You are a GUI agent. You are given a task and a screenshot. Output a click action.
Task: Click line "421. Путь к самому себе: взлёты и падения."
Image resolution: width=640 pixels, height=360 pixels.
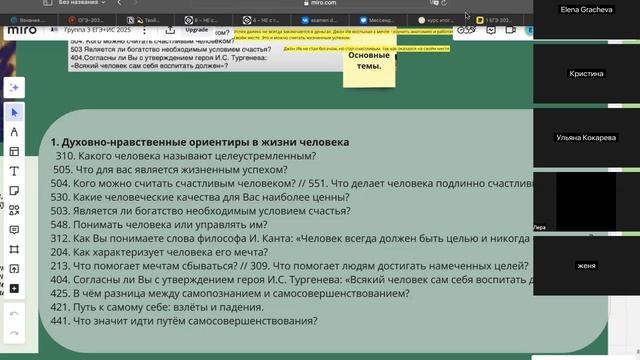[x=157, y=307]
